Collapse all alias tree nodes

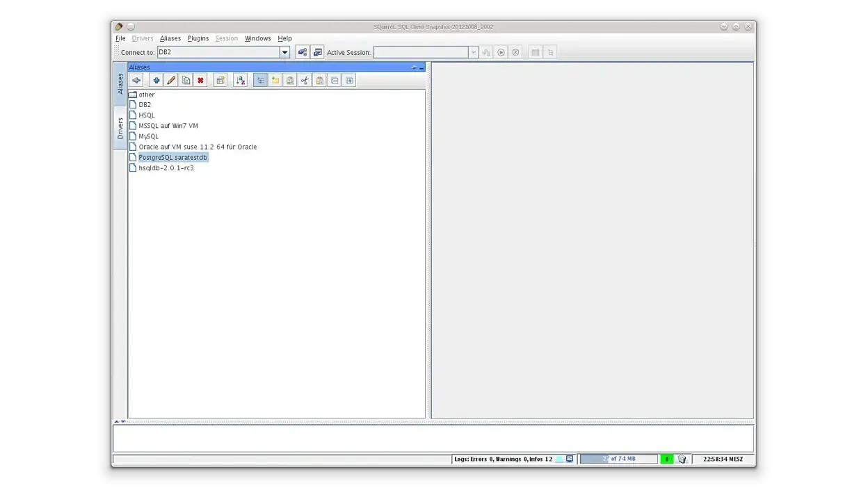(335, 80)
